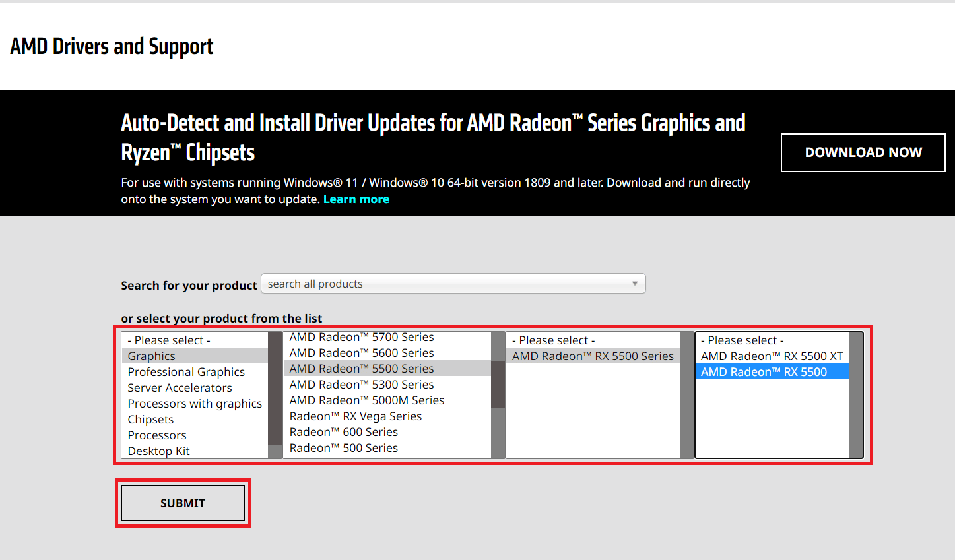Screen dimensions: 955x560
Task: Choose Please select in the category list
Action: click(195, 340)
